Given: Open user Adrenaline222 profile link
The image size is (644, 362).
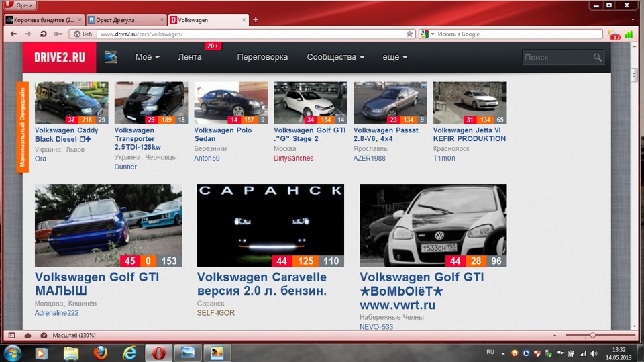Looking at the screenshot, I should tap(56, 313).
